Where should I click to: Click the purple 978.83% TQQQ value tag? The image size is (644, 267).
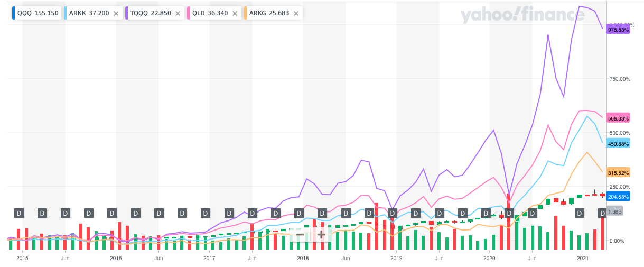619,30
